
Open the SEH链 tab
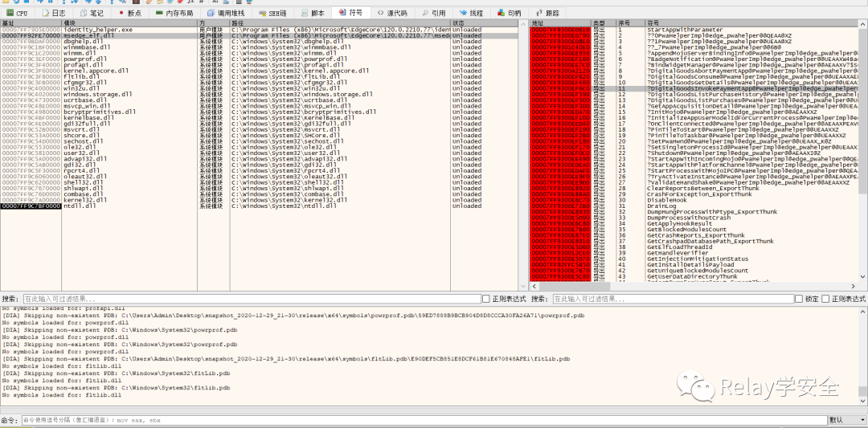(273, 13)
